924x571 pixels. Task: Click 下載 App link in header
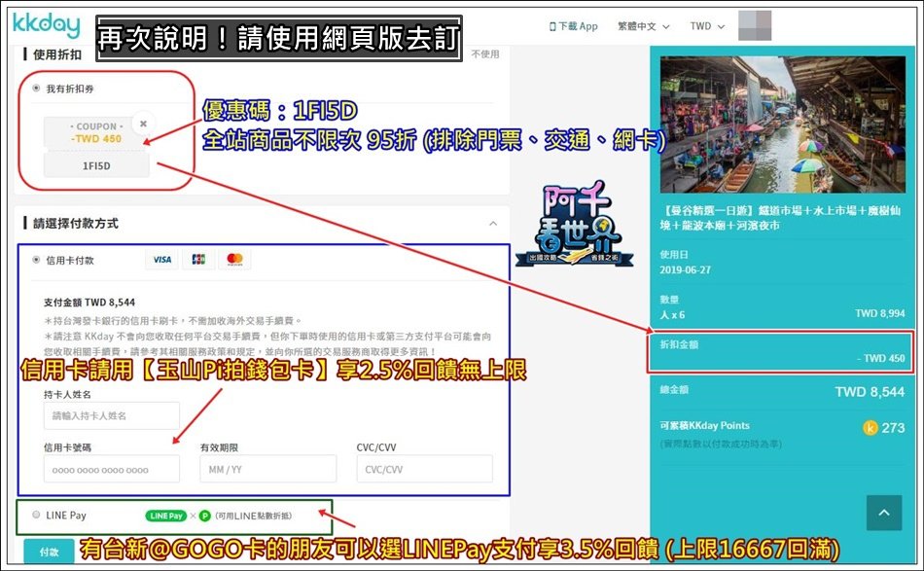574,26
